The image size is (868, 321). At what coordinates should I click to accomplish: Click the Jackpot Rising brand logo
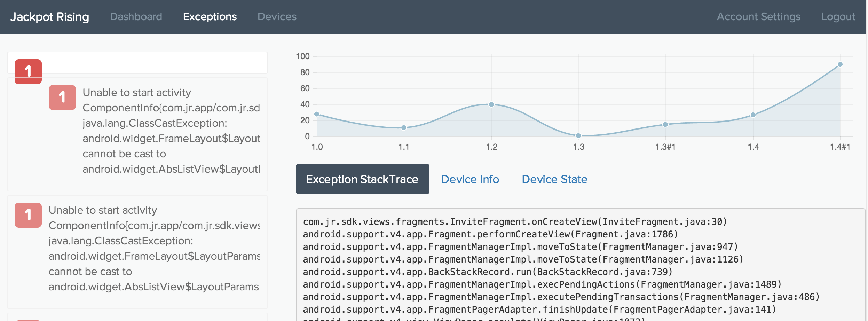tap(50, 17)
